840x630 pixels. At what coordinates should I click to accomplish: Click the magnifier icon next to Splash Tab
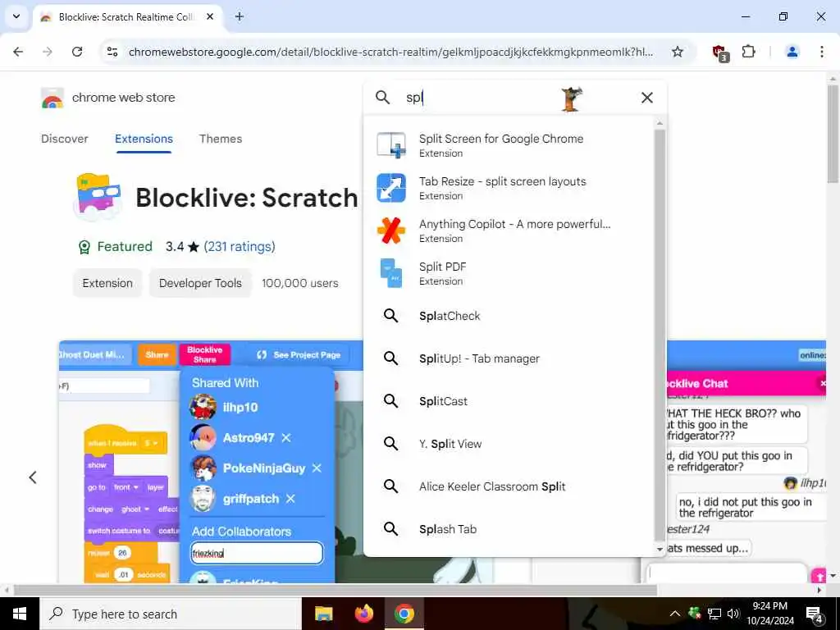click(x=391, y=529)
